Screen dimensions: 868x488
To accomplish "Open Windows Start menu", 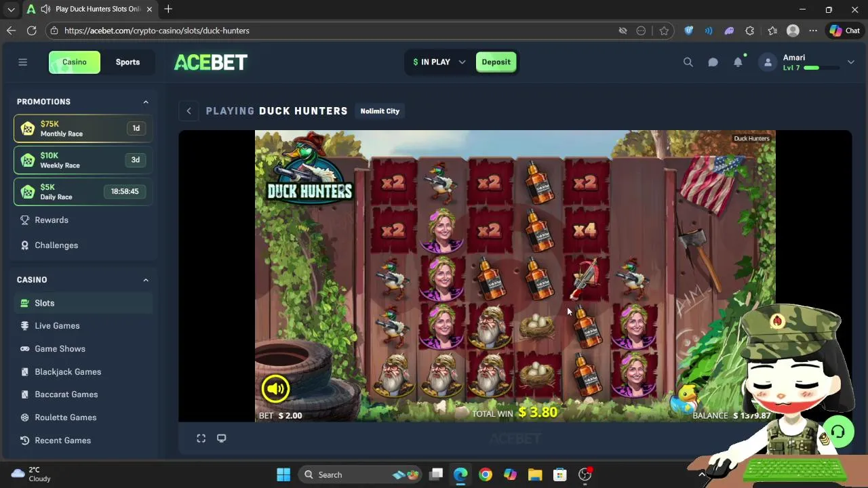I will point(283,474).
